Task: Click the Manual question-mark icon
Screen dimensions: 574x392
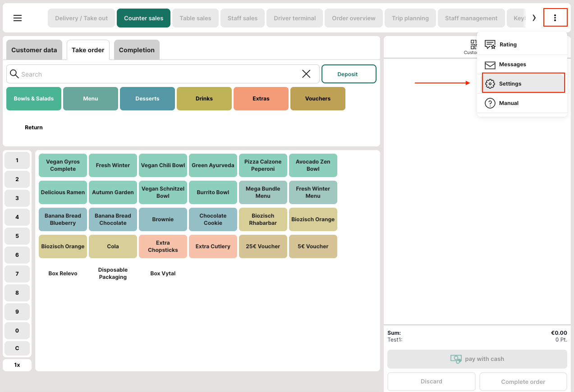Action: (x=490, y=103)
